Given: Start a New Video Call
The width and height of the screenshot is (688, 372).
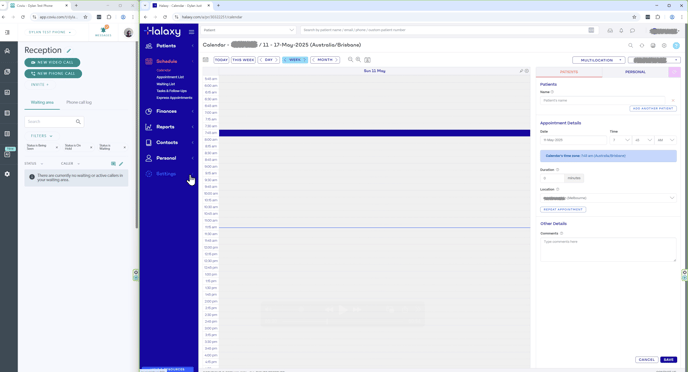Looking at the screenshot, I should coord(52,62).
